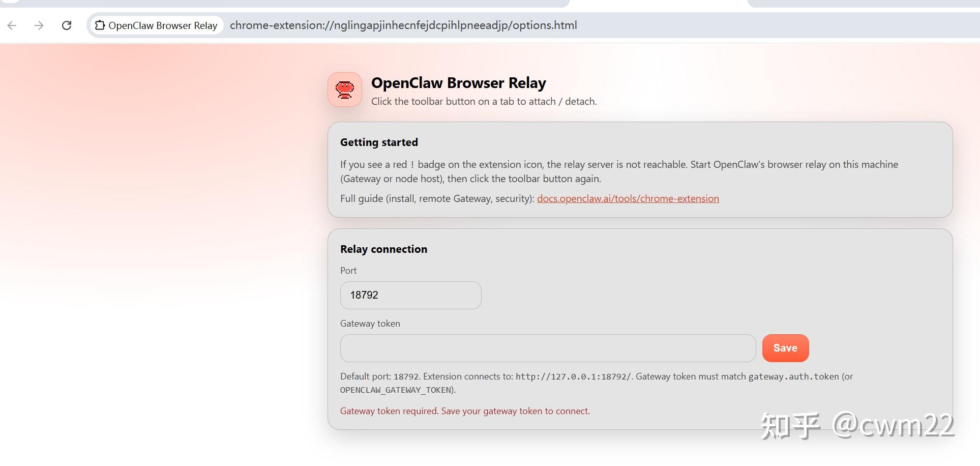The width and height of the screenshot is (980, 466).
Task: Click the extension puzzle icon in address bar
Action: click(100, 25)
